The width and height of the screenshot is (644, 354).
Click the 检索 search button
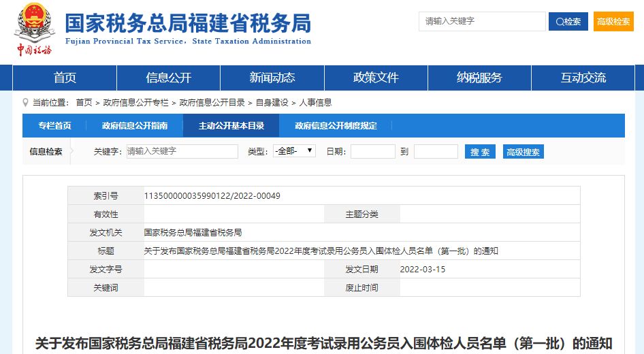point(568,21)
